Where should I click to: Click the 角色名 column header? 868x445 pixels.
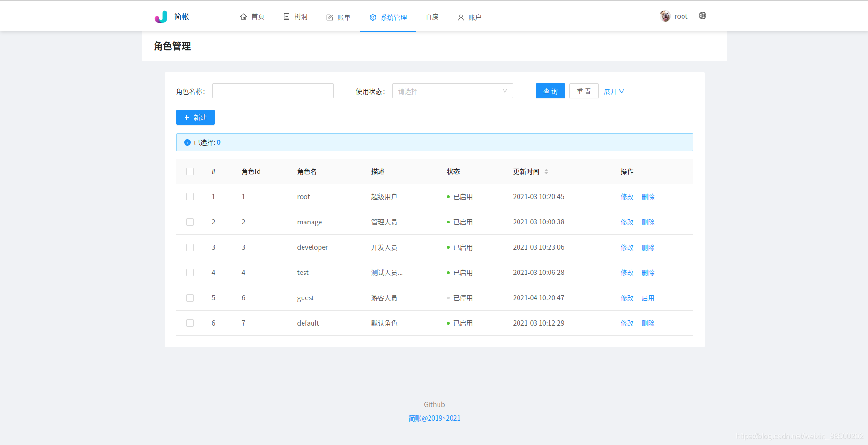point(307,171)
